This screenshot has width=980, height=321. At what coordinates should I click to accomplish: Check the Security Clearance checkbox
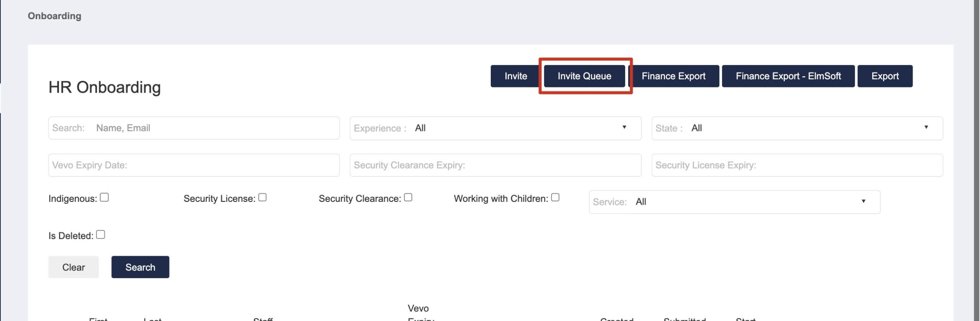pyautogui.click(x=408, y=197)
